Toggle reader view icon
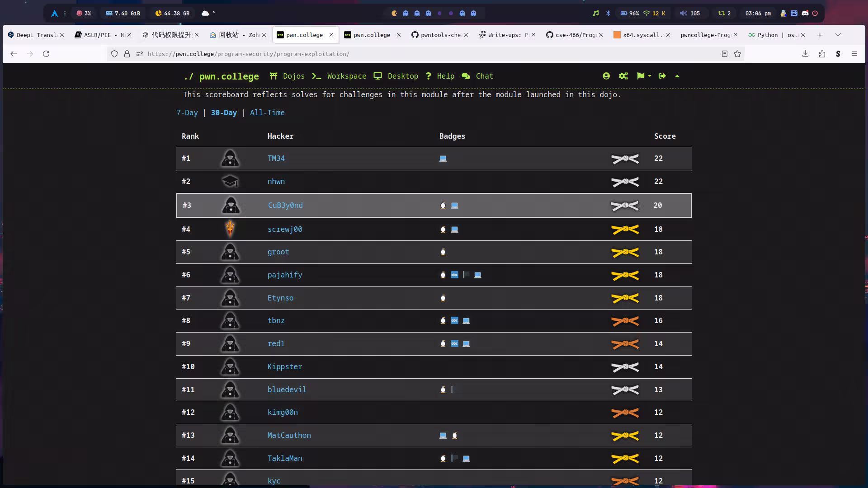Image resolution: width=868 pixels, height=488 pixels. pyautogui.click(x=724, y=54)
